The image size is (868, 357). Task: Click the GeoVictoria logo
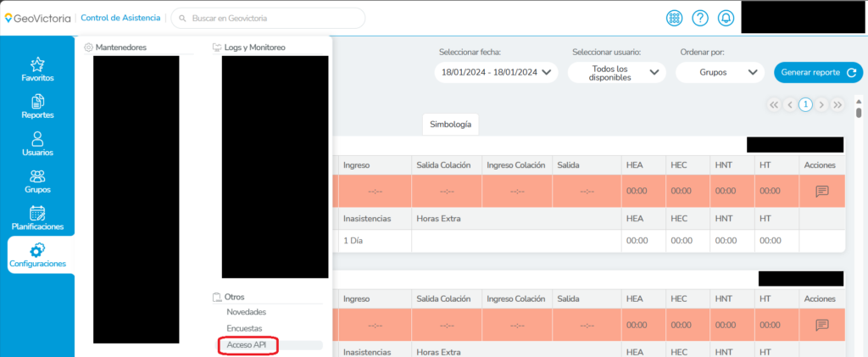[x=37, y=18]
